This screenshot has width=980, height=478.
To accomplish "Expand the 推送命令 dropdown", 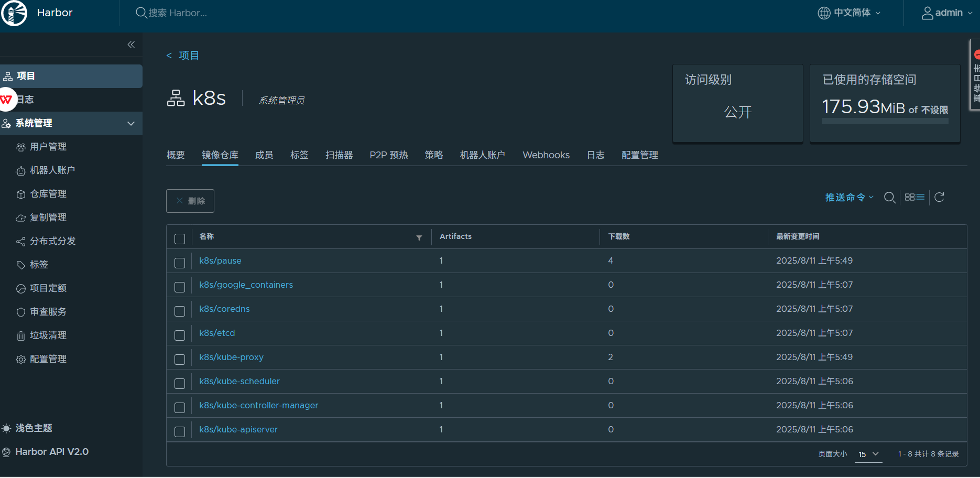I will tap(850, 198).
